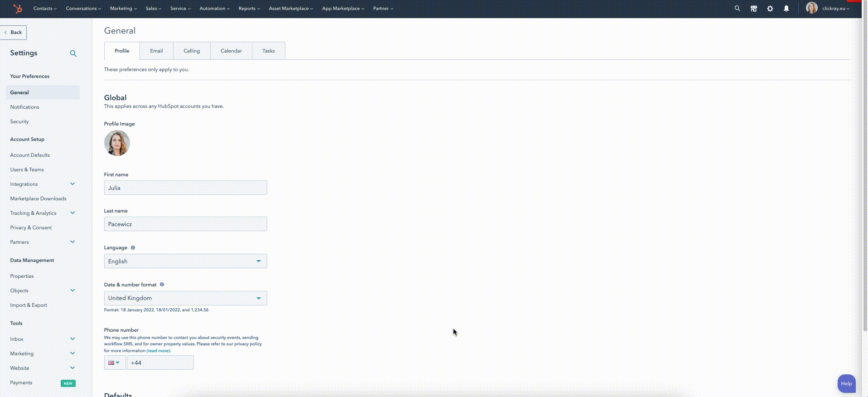Go to Users & Teams
This screenshot has width=868, height=397.
27,169
